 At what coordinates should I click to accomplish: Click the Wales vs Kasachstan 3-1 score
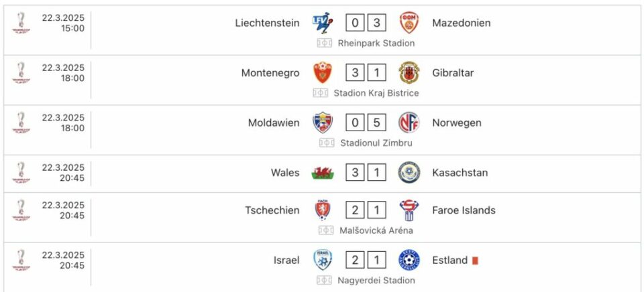click(x=366, y=173)
